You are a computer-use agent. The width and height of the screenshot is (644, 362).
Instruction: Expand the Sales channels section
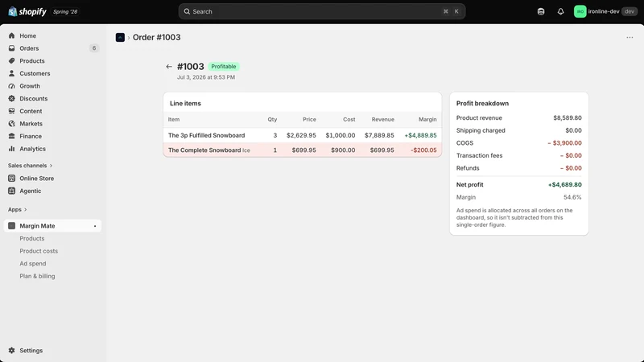click(x=30, y=166)
